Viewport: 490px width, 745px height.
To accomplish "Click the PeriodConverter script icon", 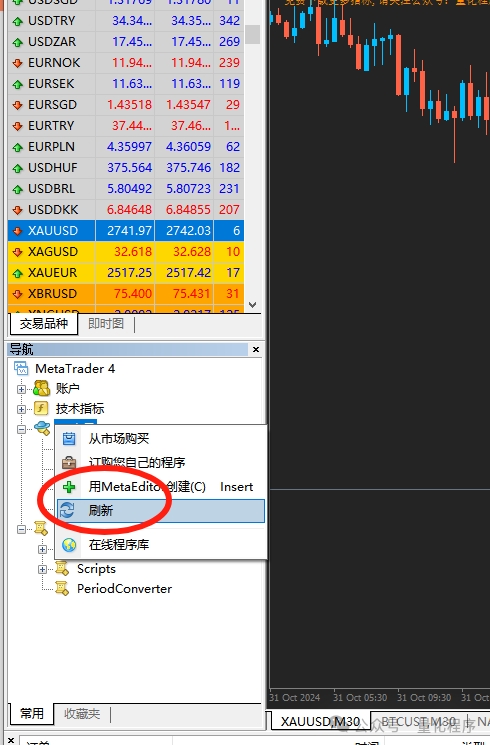I will pos(62,589).
